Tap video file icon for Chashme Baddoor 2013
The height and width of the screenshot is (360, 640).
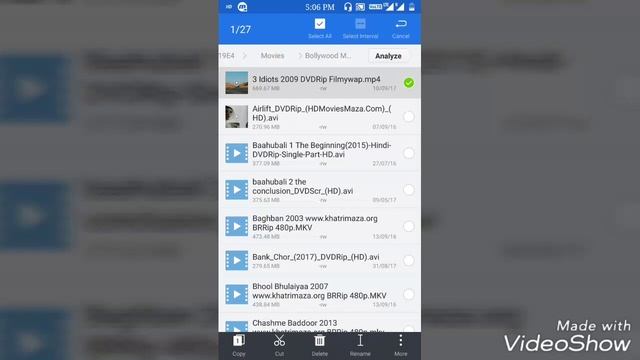237,327
